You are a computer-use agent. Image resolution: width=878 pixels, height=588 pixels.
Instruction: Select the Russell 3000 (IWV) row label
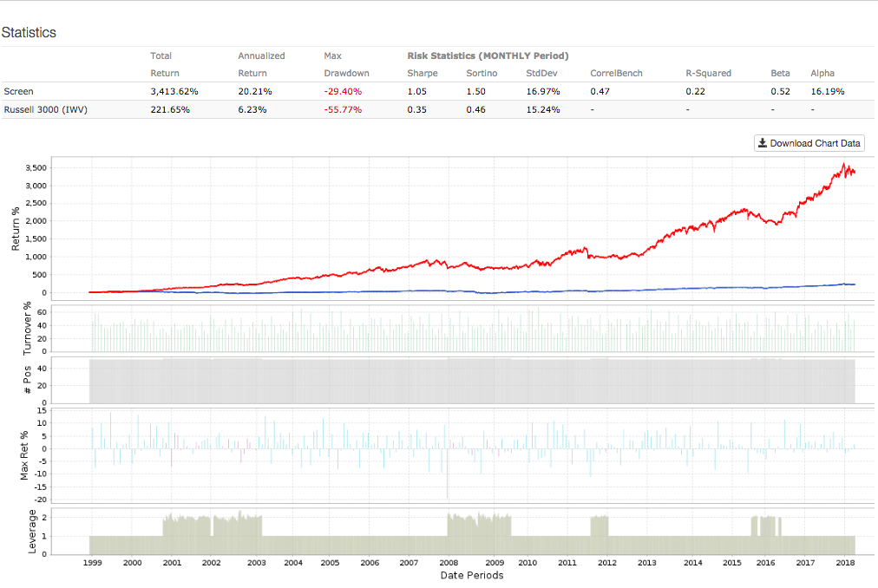click(x=43, y=109)
